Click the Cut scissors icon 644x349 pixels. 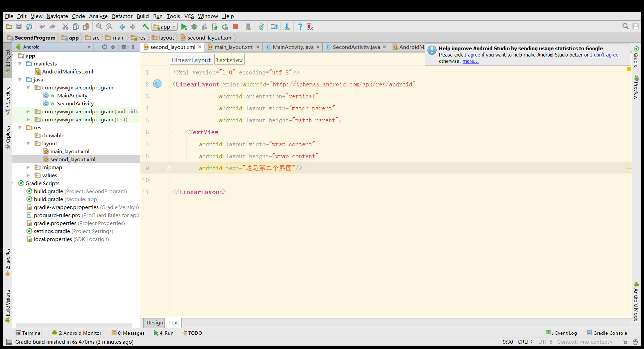[65, 27]
